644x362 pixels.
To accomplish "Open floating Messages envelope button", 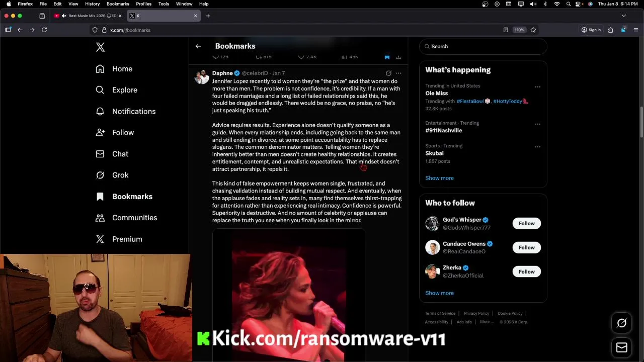I will coord(621,347).
